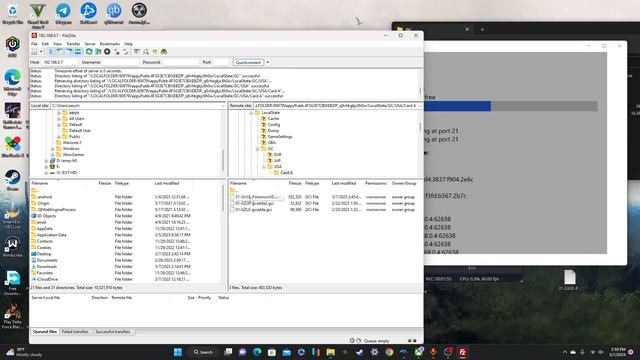Open the Quickconnect history dropdown
This screenshot has height=360, width=640.
(268, 62)
